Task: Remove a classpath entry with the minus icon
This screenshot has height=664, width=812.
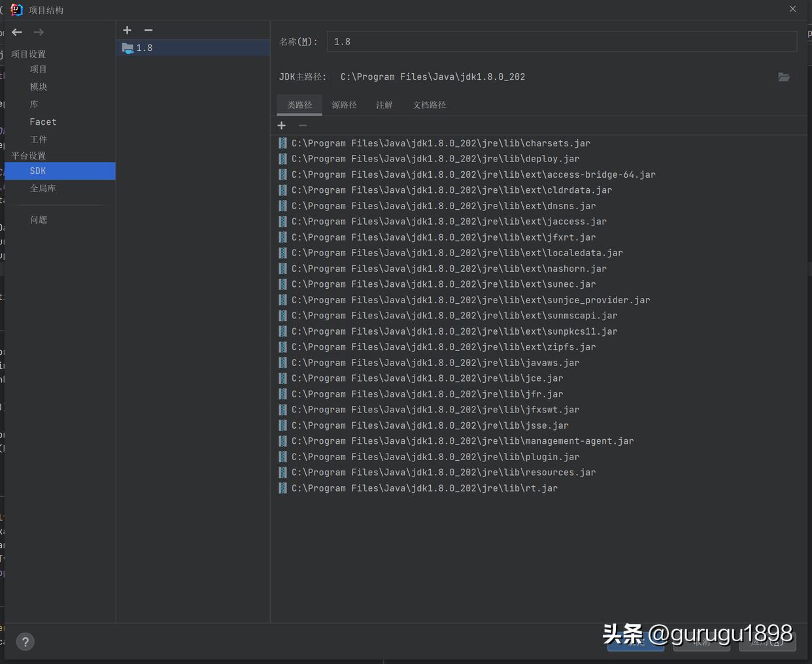Action: pos(302,125)
